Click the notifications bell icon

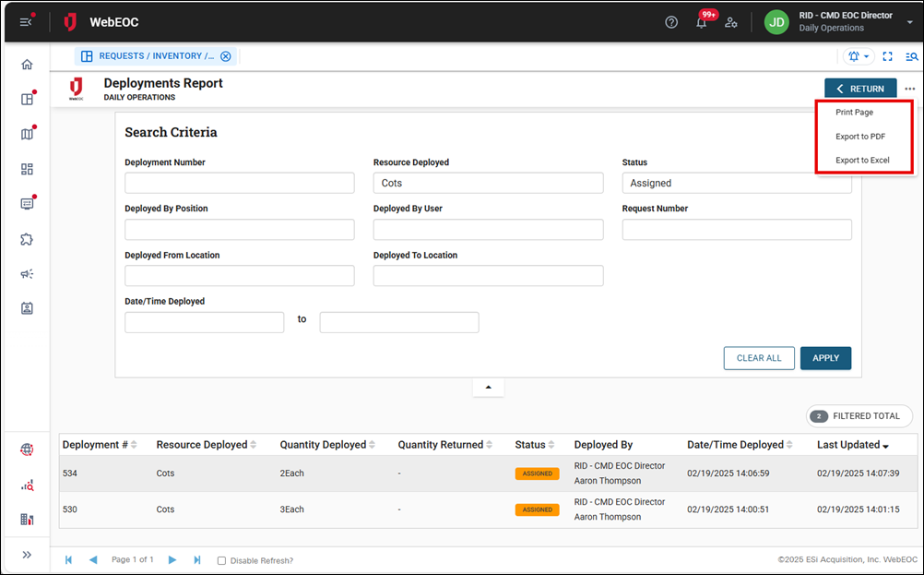702,22
